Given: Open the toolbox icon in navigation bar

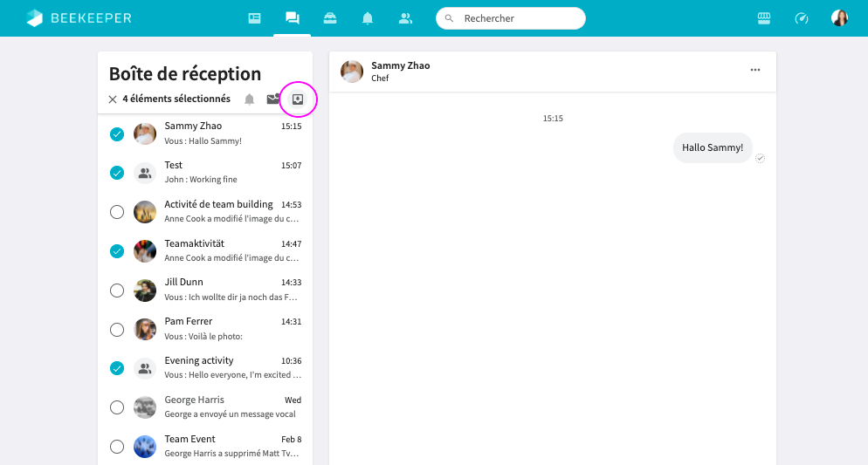Looking at the screenshot, I should (330, 18).
